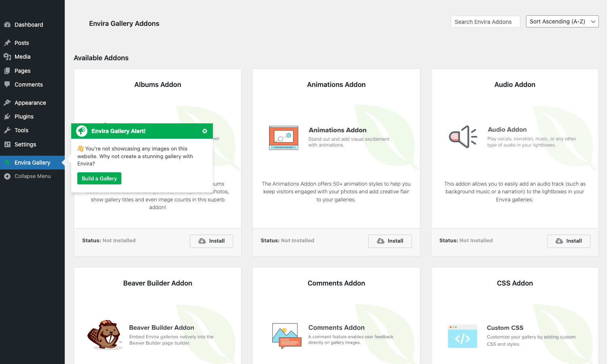Click the Custom CSS code bracket icon
Image resolution: width=607 pixels, height=364 pixels.
[x=463, y=336]
